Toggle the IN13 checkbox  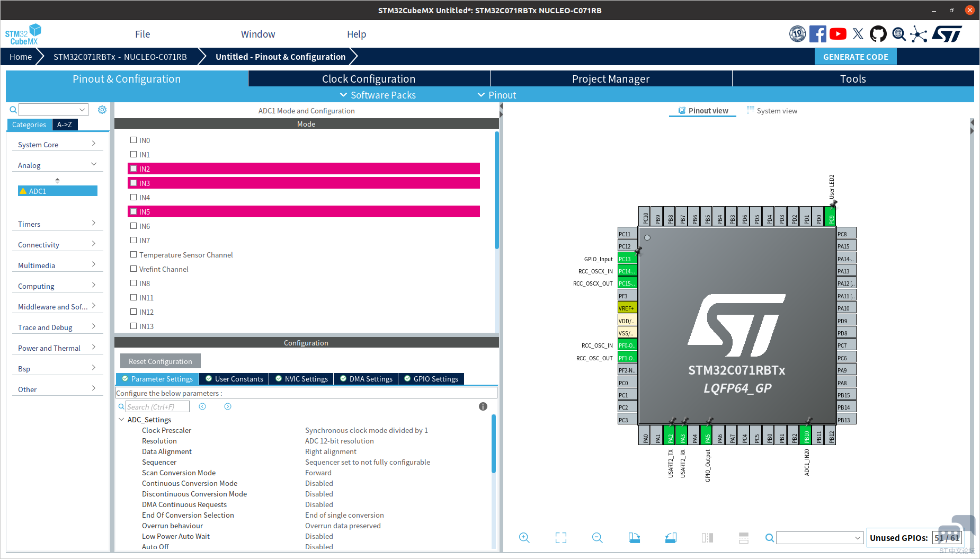[133, 326]
